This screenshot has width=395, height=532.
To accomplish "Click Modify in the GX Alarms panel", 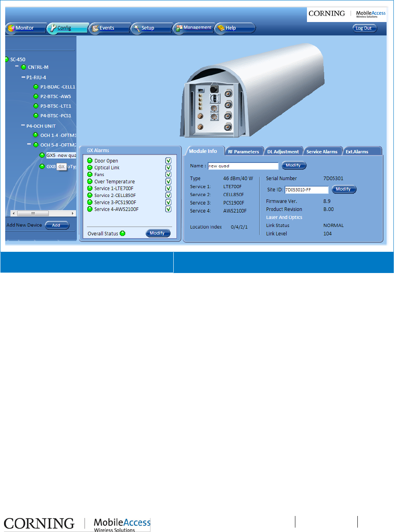I will click(158, 233).
